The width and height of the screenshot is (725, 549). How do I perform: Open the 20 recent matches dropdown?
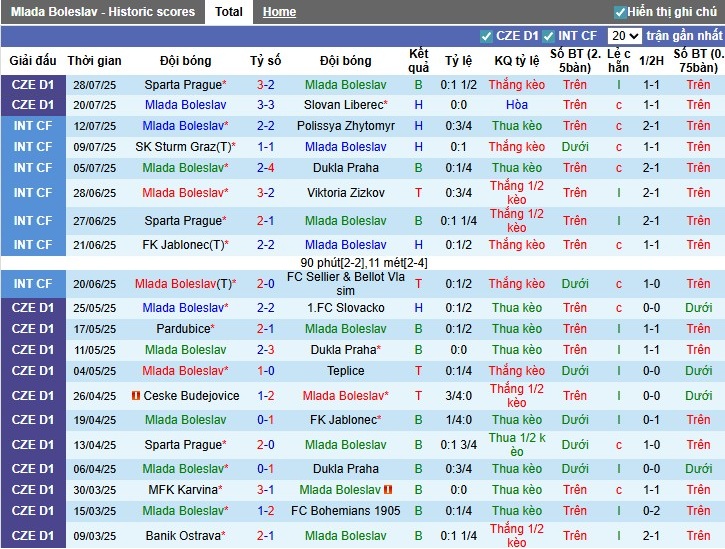pos(624,36)
